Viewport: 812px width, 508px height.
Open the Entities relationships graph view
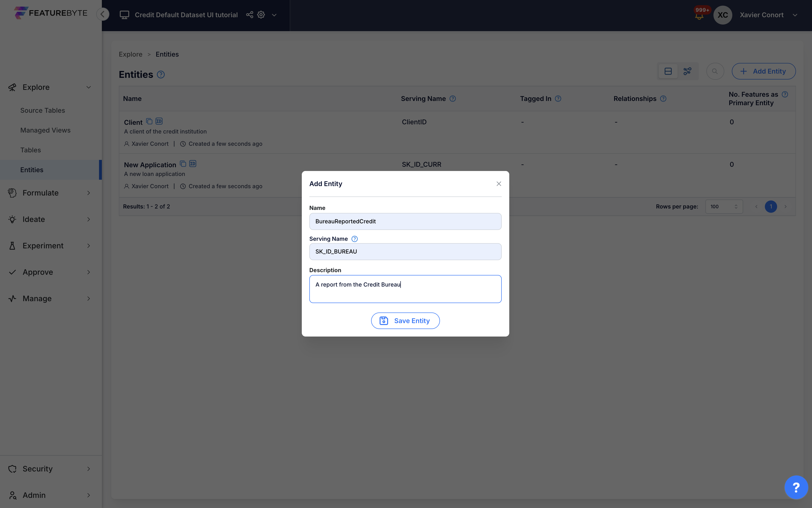pyautogui.click(x=688, y=71)
